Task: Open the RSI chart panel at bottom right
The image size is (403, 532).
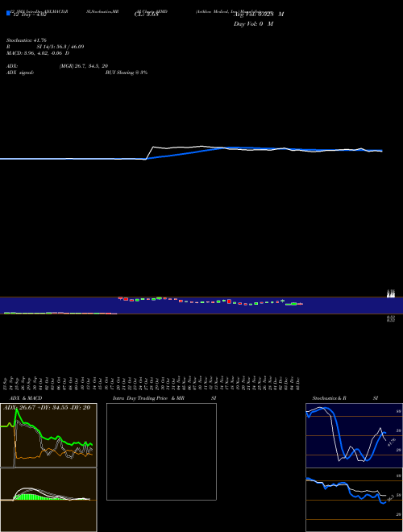Action: (x=354, y=500)
